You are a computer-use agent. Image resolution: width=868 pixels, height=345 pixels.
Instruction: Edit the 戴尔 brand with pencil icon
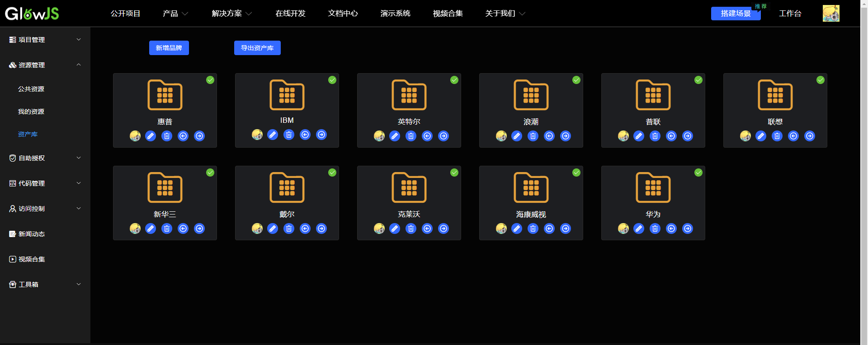(x=273, y=228)
